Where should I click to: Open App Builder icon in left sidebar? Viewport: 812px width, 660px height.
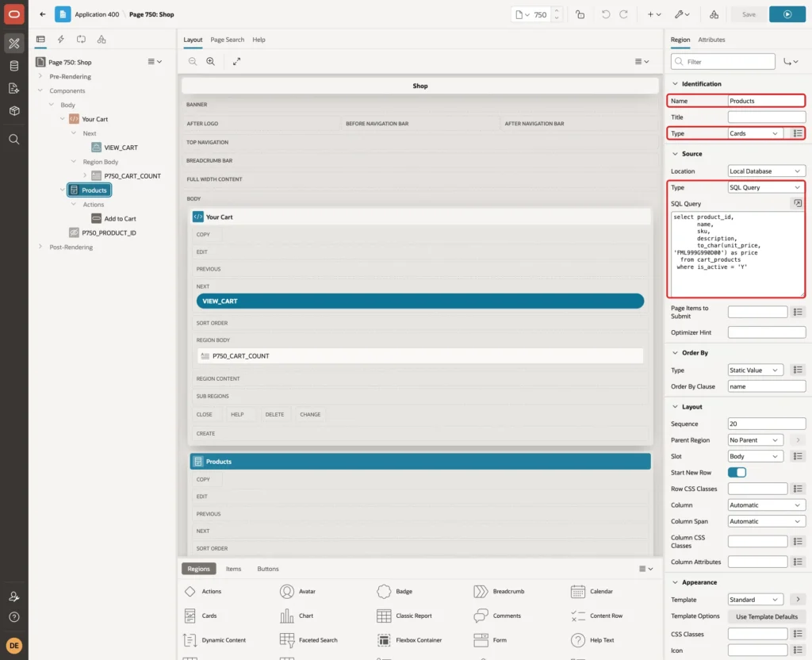tap(14, 44)
